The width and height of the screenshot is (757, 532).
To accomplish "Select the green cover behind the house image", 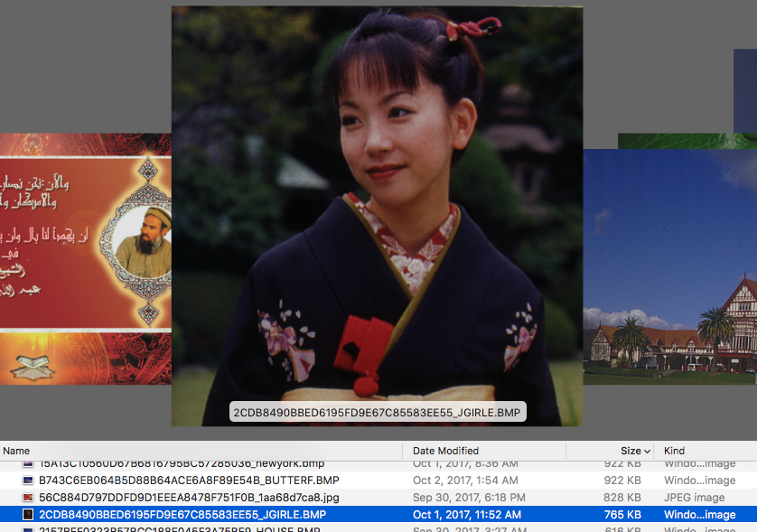I will [x=687, y=141].
